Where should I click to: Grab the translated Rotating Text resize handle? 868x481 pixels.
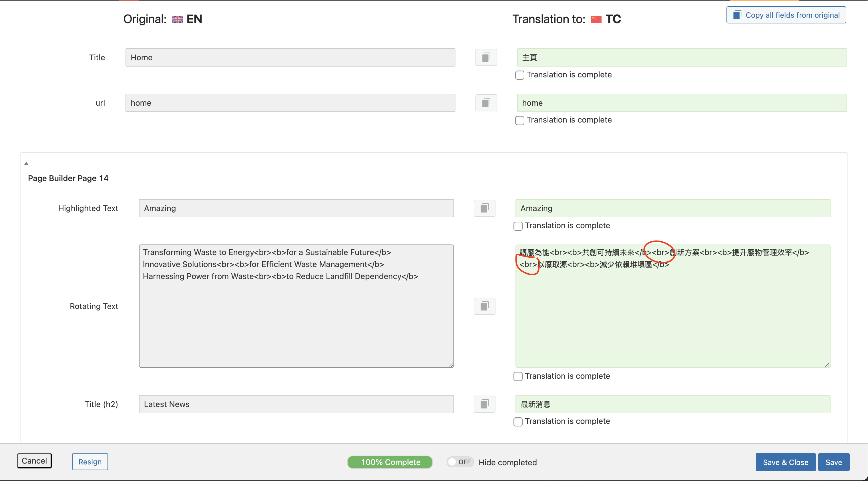(x=827, y=364)
